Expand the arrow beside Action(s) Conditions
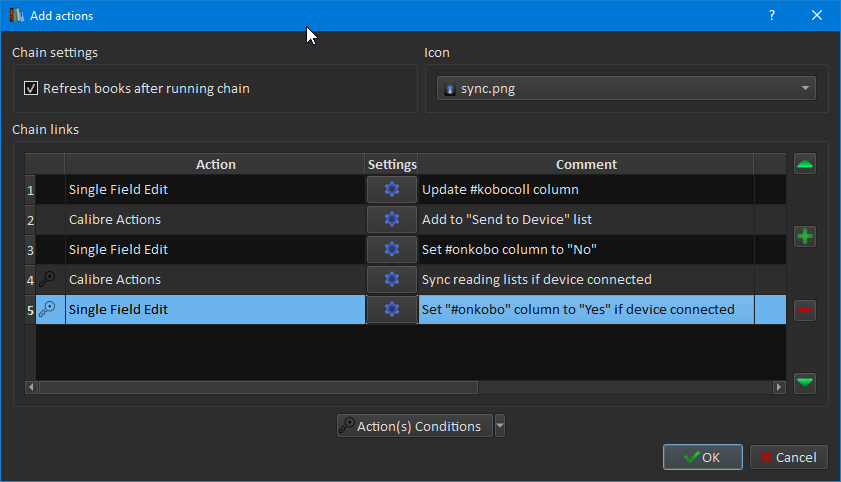 pos(500,426)
